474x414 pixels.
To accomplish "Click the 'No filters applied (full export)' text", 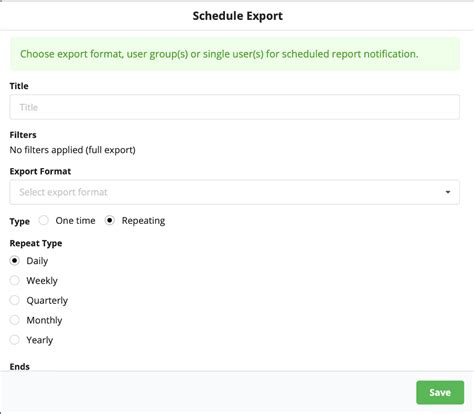I will pyautogui.click(x=72, y=150).
